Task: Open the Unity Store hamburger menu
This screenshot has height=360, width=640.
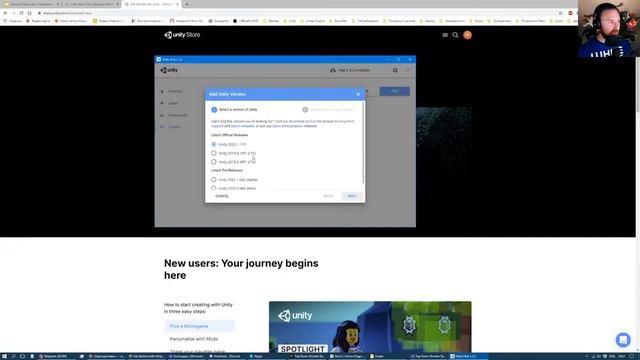Action: tap(445, 35)
